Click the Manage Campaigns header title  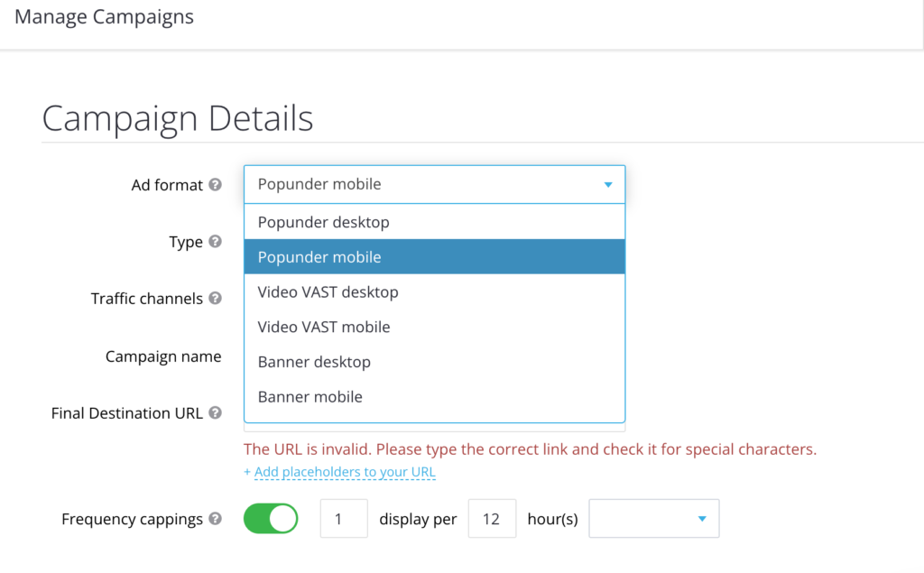(104, 17)
